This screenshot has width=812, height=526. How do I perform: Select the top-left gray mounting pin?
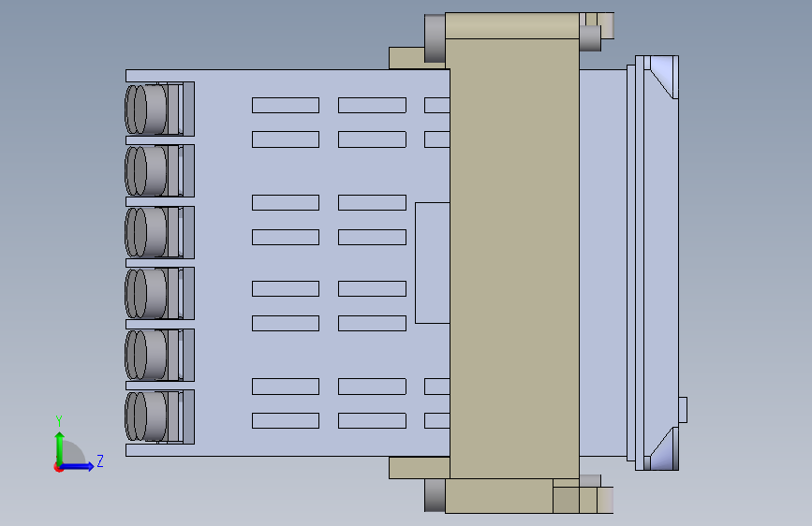[x=435, y=38]
